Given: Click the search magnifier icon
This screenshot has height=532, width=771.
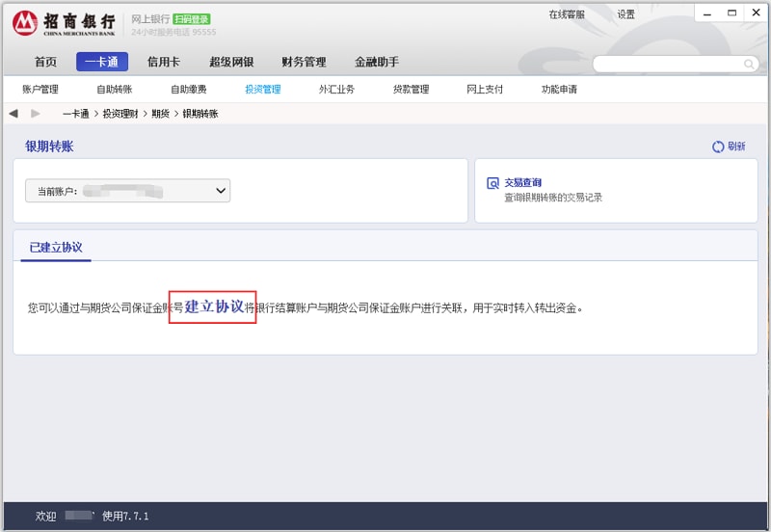Looking at the screenshot, I should click(749, 64).
